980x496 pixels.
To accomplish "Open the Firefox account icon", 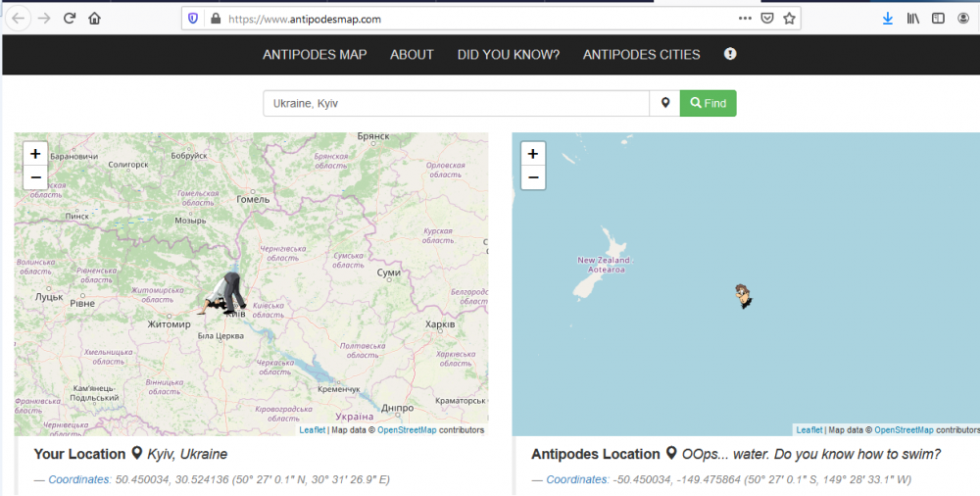I will tap(963, 19).
